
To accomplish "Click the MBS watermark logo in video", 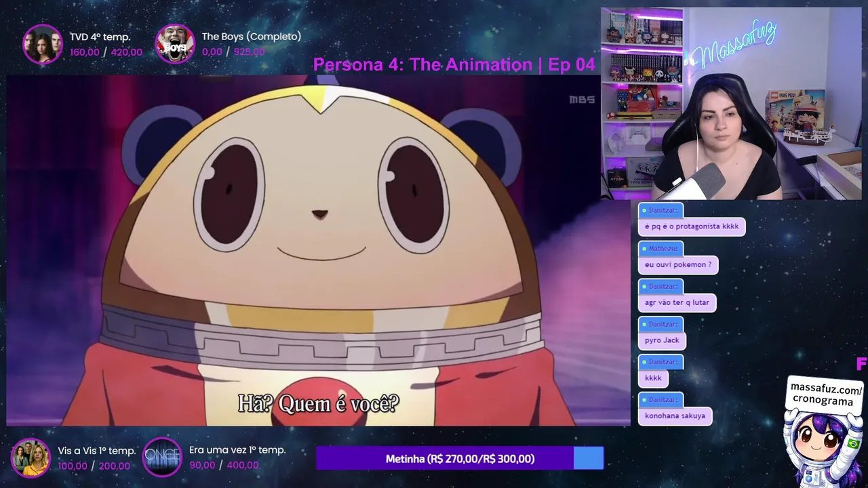I will pos(582,100).
